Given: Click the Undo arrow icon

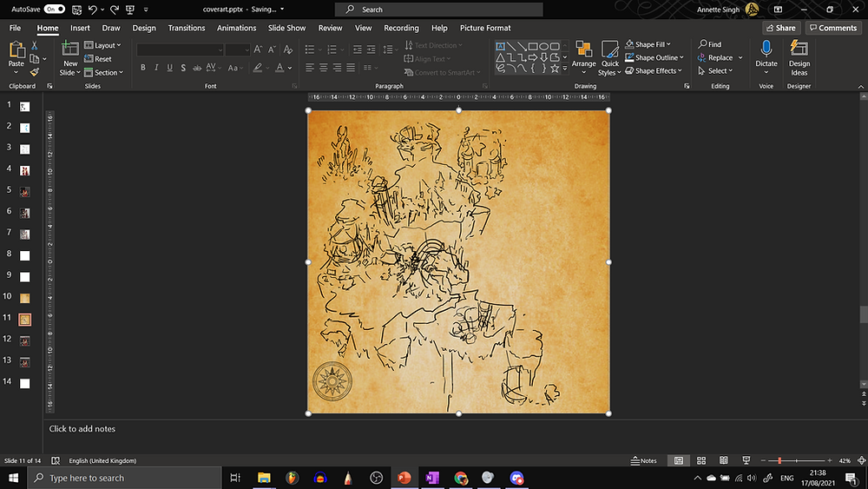Looking at the screenshot, I should point(93,10).
